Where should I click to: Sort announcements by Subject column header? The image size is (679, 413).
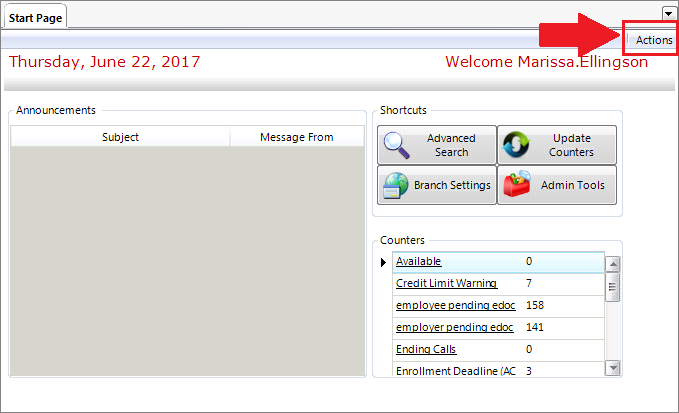(x=120, y=137)
